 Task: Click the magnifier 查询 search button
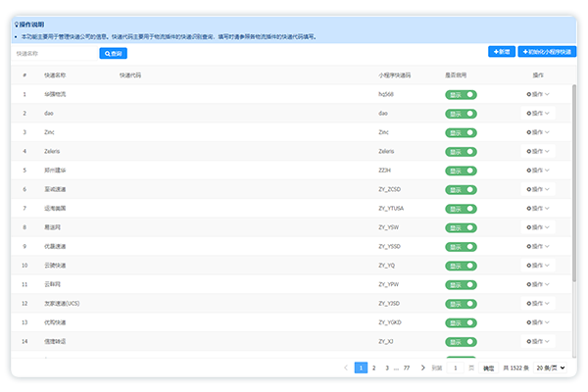click(x=114, y=53)
